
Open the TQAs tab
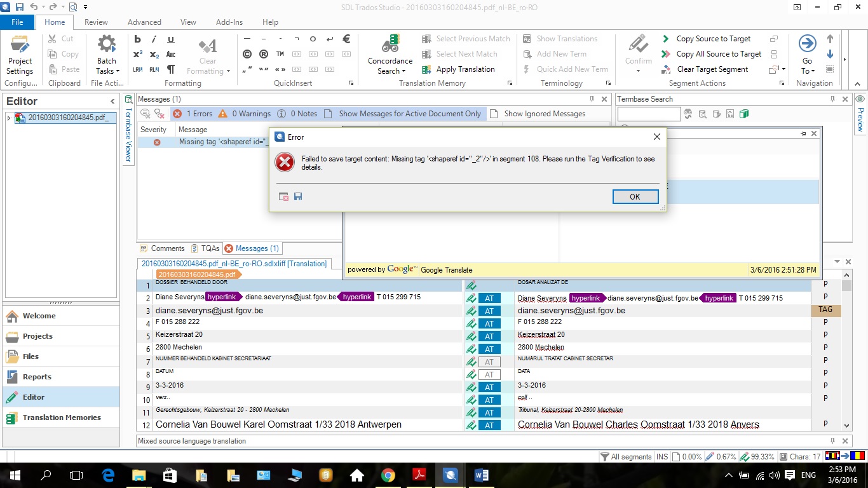tap(205, 248)
